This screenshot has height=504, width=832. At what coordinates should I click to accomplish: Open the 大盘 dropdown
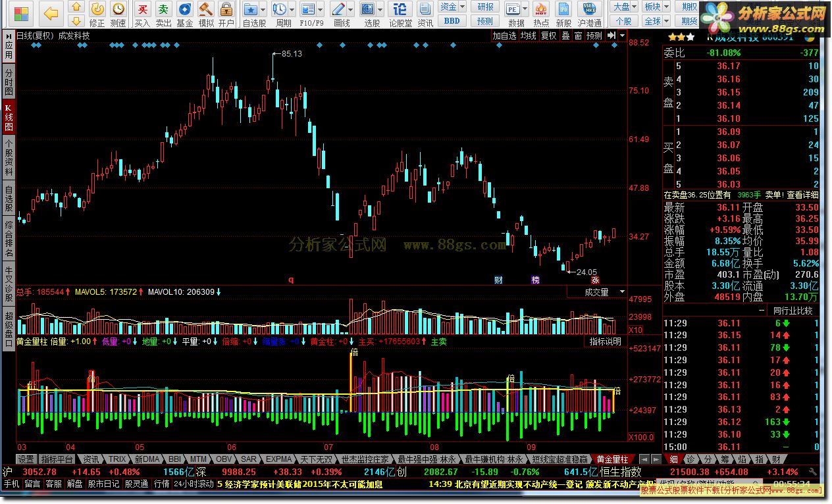pyautogui.click(x=625, y=7)
